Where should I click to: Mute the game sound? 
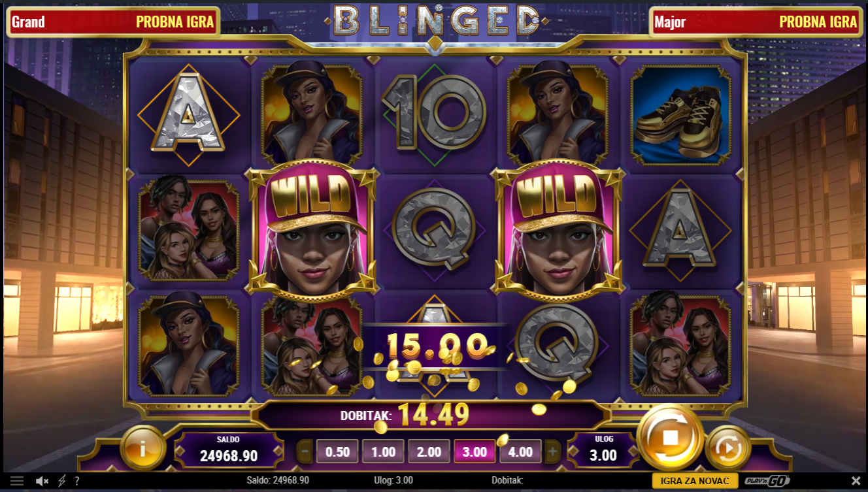click(42, 481)
